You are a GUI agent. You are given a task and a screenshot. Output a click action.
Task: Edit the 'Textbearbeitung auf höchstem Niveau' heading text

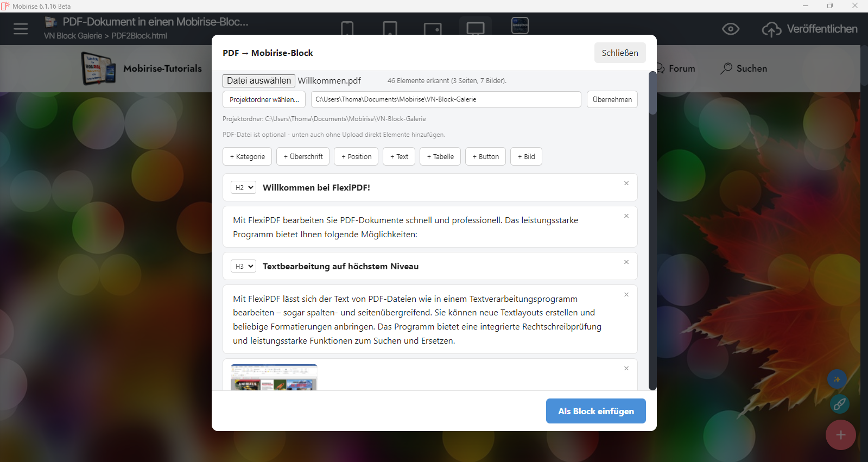[340, 266]
